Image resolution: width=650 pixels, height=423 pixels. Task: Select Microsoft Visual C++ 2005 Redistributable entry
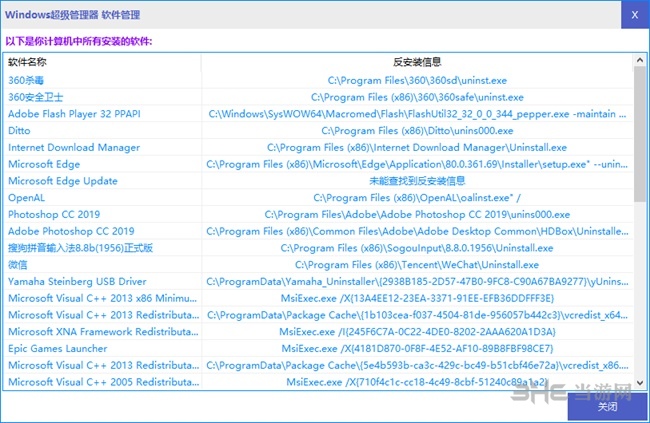tap(104, 382)
